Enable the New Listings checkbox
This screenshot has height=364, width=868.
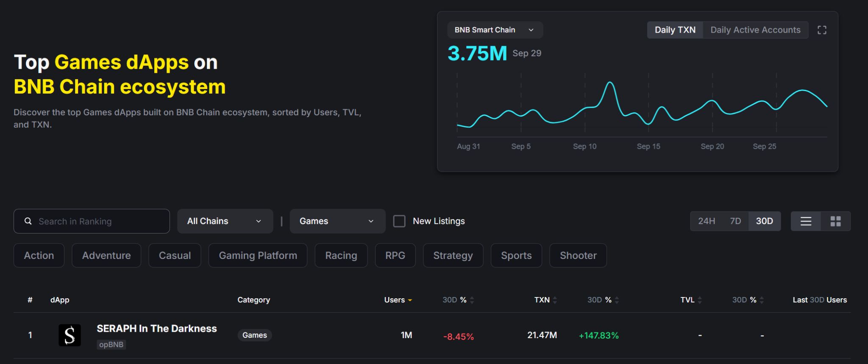[399, 221]
